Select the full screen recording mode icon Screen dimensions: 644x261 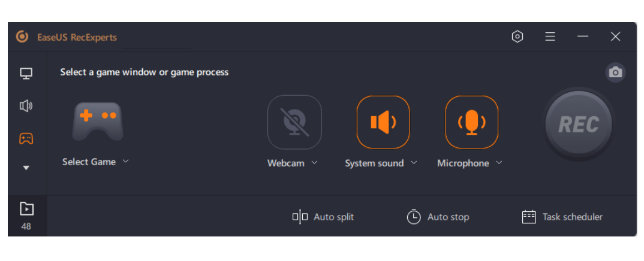click(x=26, y=74)
